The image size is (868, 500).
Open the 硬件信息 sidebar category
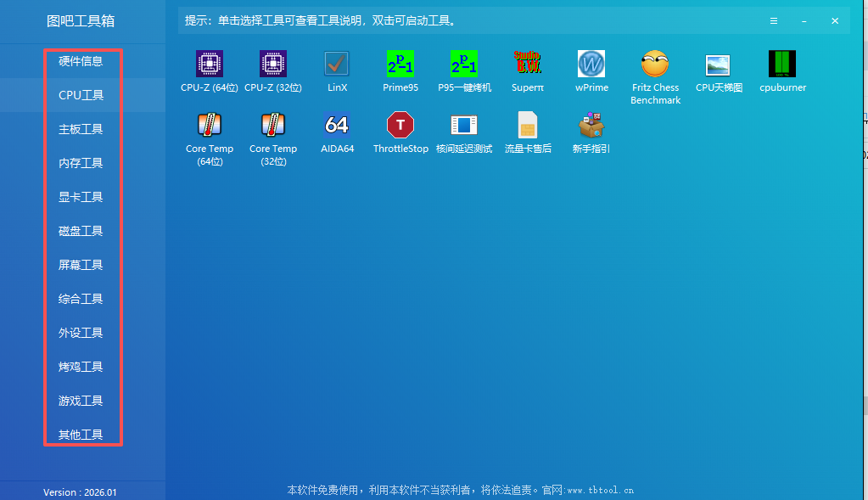pos(81,61)
